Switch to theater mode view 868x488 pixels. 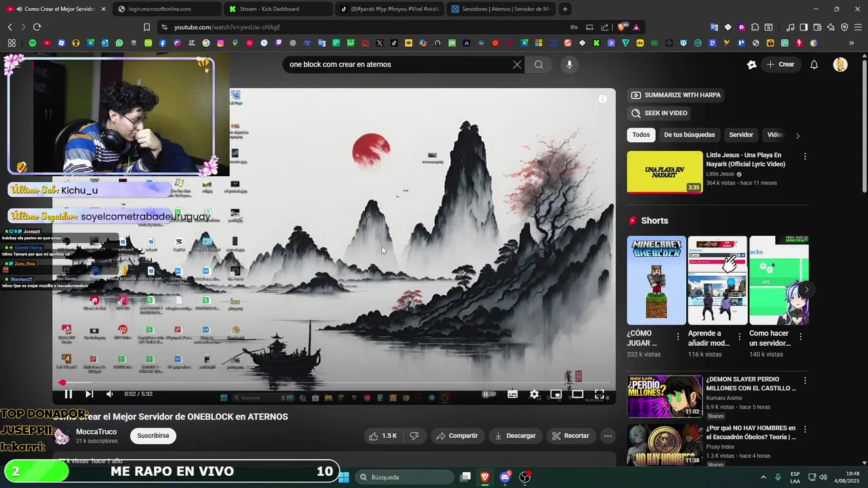578,394
